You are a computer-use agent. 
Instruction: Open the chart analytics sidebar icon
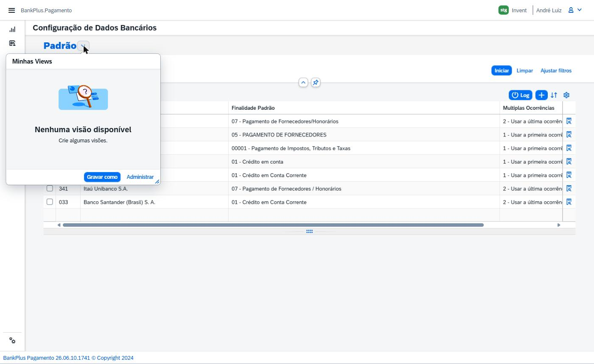[12, 29]
